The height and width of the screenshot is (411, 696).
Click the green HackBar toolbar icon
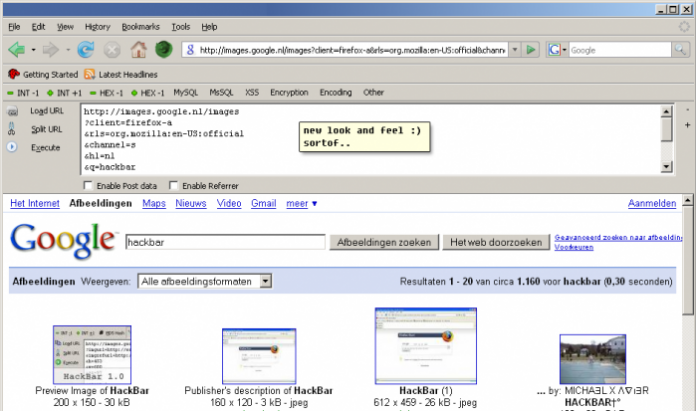(x=163, y=49)
